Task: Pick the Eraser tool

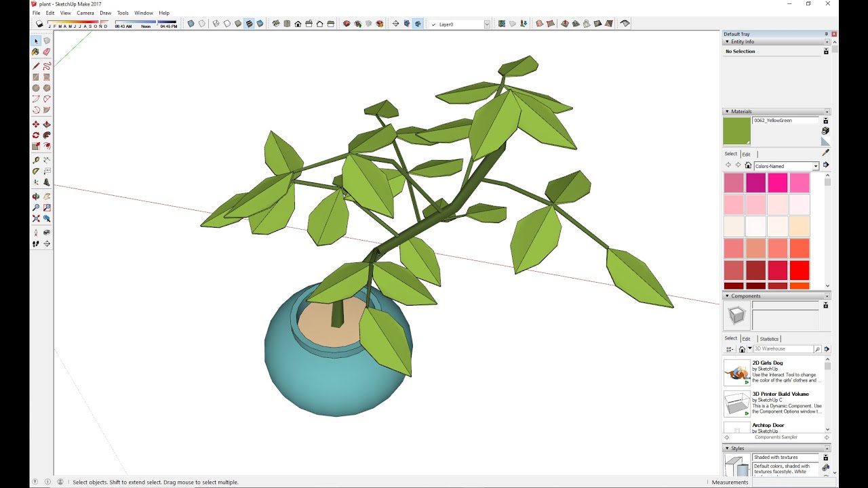Action: coord(47,52)
